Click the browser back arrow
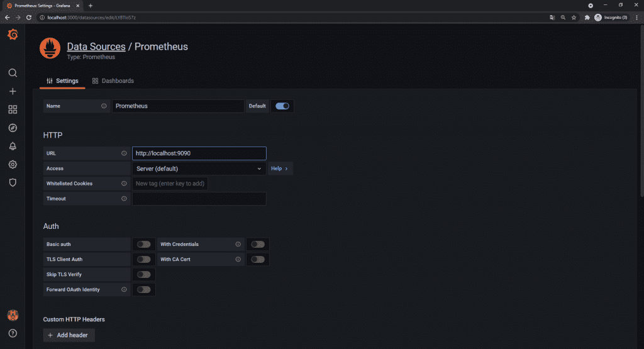644x349 pixels. [8, 17]
